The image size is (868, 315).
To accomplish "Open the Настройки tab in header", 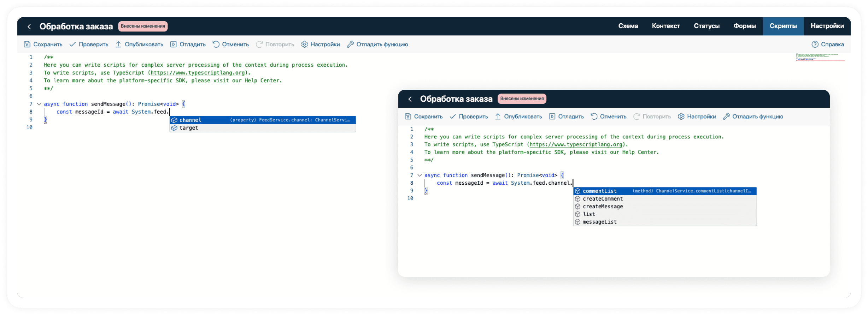I will click(x=827, y=26).
